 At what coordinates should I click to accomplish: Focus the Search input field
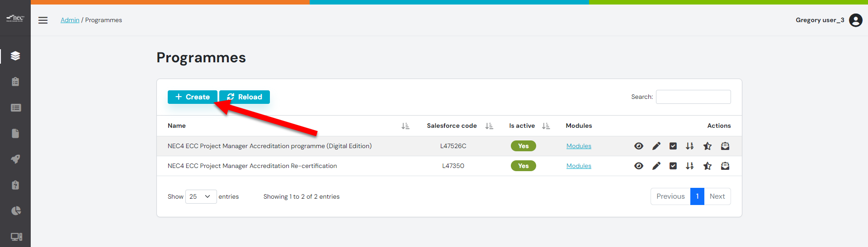[693, 97]
